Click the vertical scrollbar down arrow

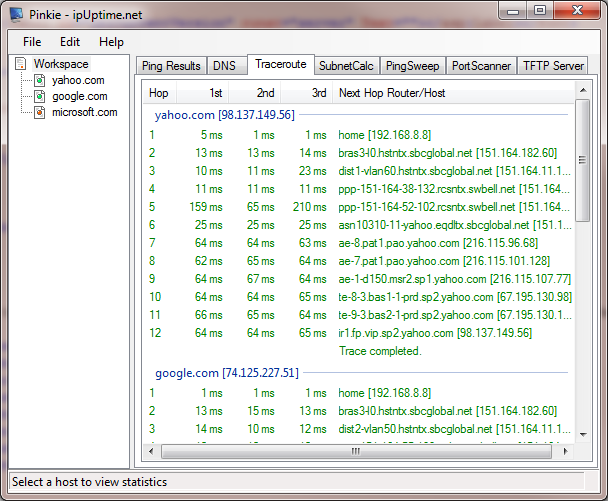[583, 435]
